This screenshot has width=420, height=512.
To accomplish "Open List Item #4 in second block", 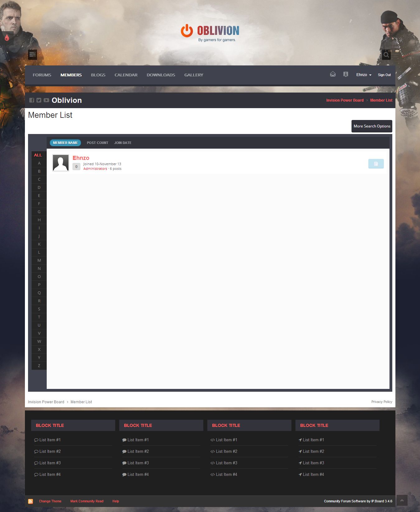I will pos(138,475).
